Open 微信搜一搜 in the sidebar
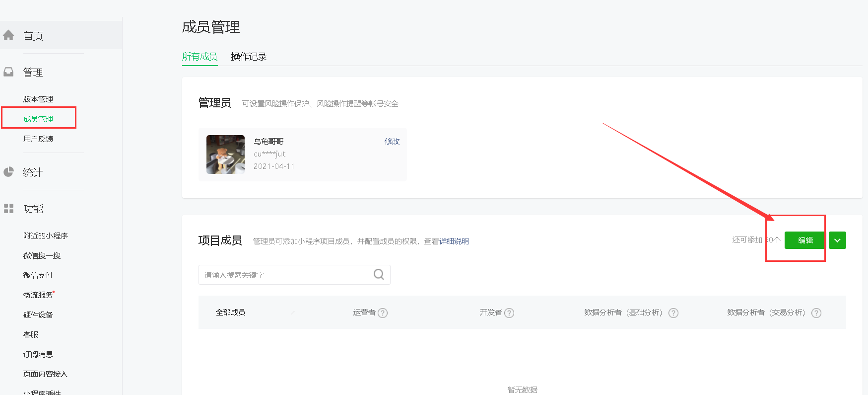Screen dimensions: 868x395 point(42,255)
